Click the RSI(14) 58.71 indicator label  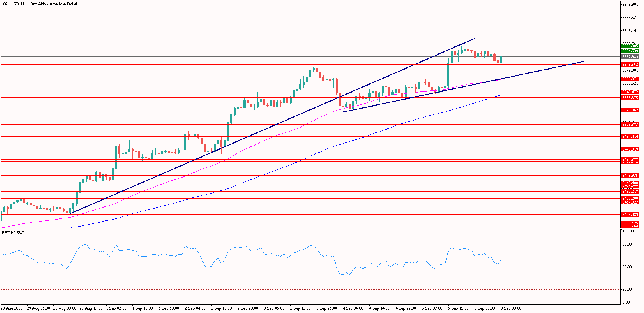tap(14, 233)
